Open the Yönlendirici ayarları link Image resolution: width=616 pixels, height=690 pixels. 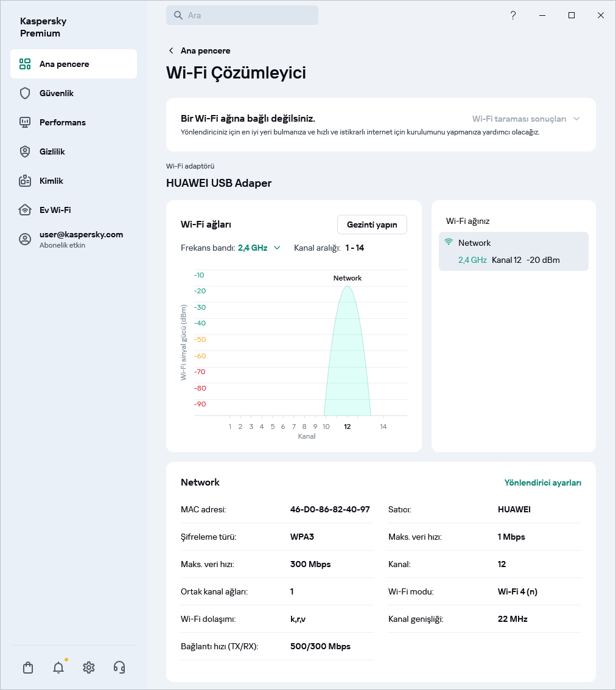(x=542, y=483)
